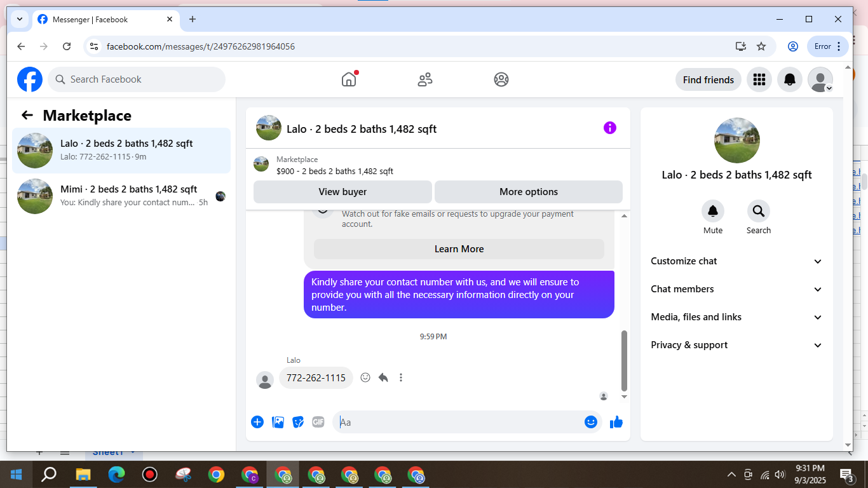The image size is (868, 488).
Task: Open more options for 772-262-1115 message
Action: tap(401, 377)
